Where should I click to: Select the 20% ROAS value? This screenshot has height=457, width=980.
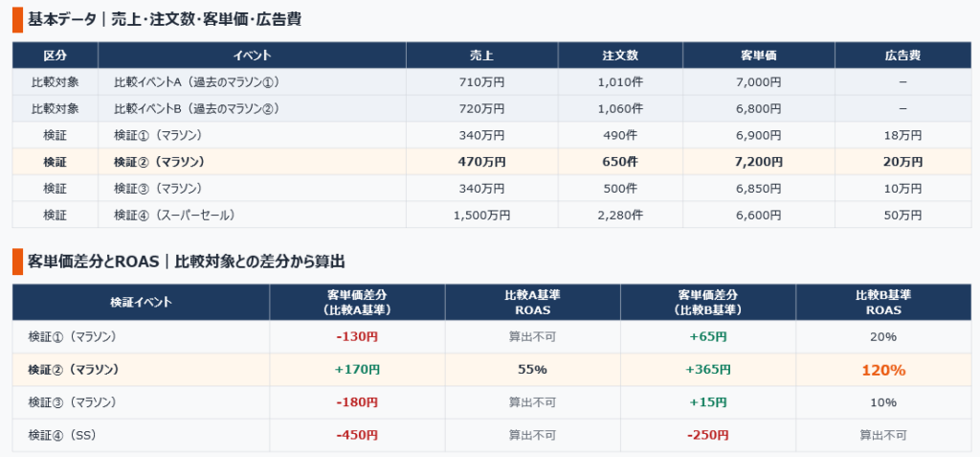[x=883, y=337]
